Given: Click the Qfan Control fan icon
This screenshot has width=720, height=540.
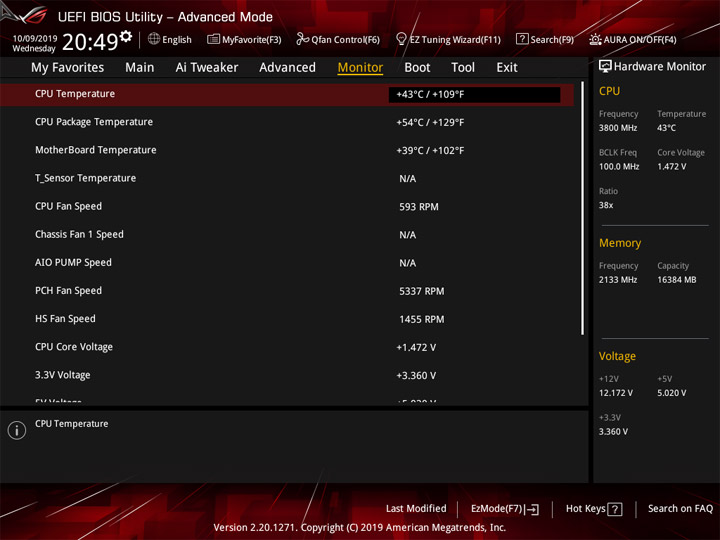Looking at the screenshot, I should 302,39.
